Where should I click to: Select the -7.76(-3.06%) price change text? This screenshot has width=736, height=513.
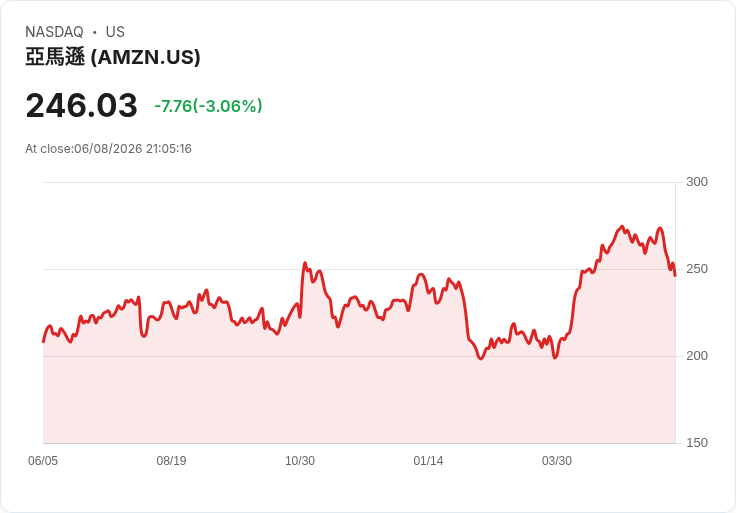208,106
